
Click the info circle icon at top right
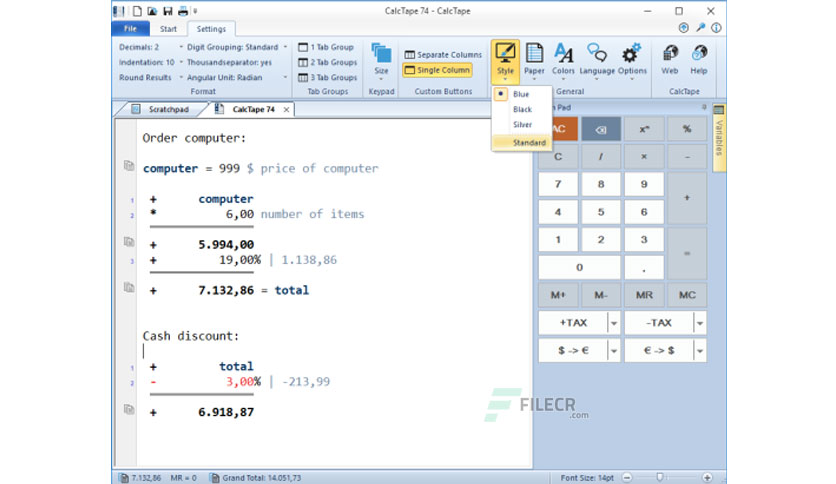pyautogui.click(x=716, y=28)
